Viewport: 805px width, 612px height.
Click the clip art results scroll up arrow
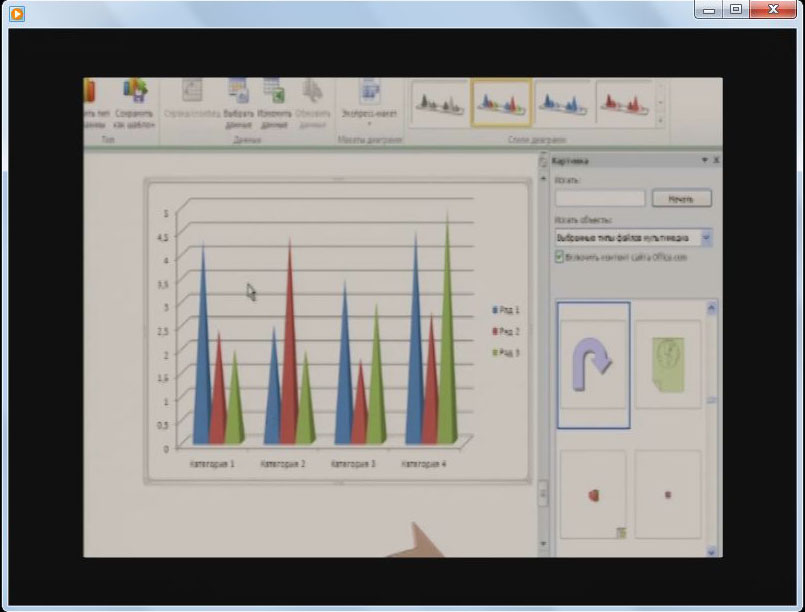(712, 308)
